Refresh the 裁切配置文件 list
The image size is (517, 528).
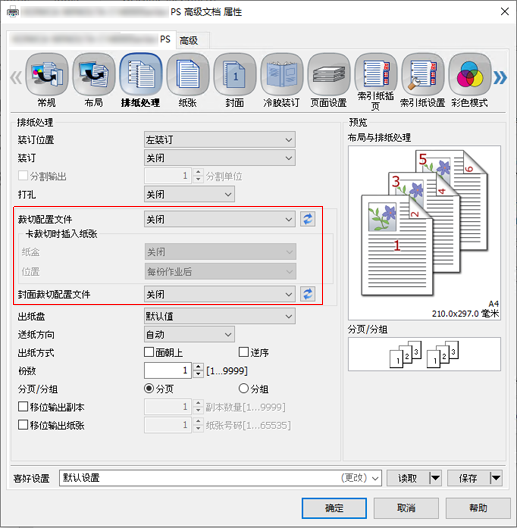click(x=308, y=219)
